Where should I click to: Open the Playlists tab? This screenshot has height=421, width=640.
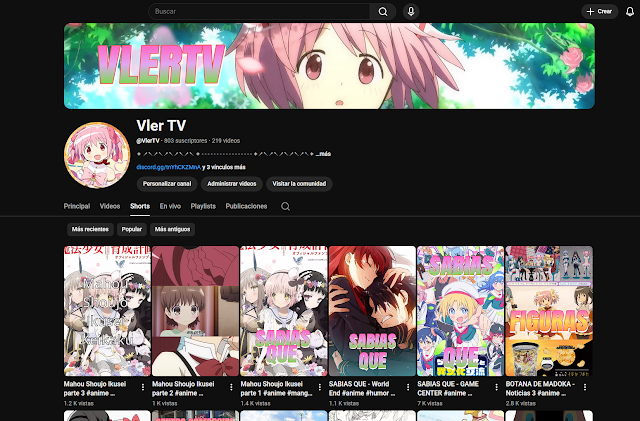tap(203, 206)
